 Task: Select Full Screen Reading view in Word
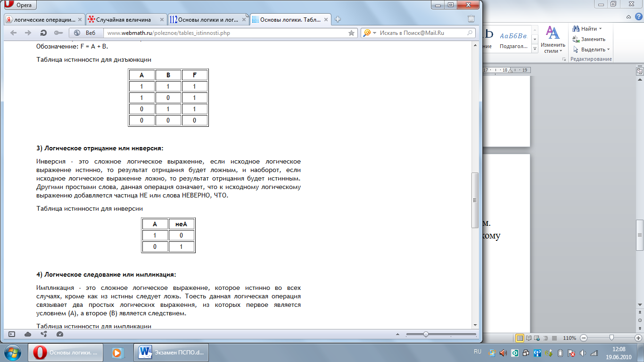pyautogui.click(x=529, y=338)
